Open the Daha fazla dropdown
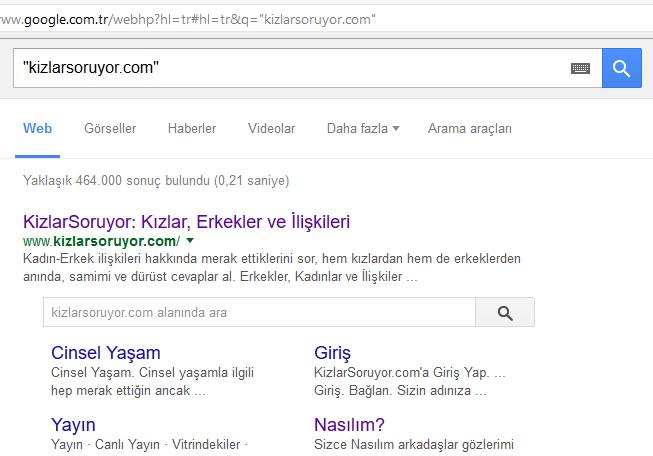Image resolution: width=653 pixels, height=456 pixels. [363, 128]
